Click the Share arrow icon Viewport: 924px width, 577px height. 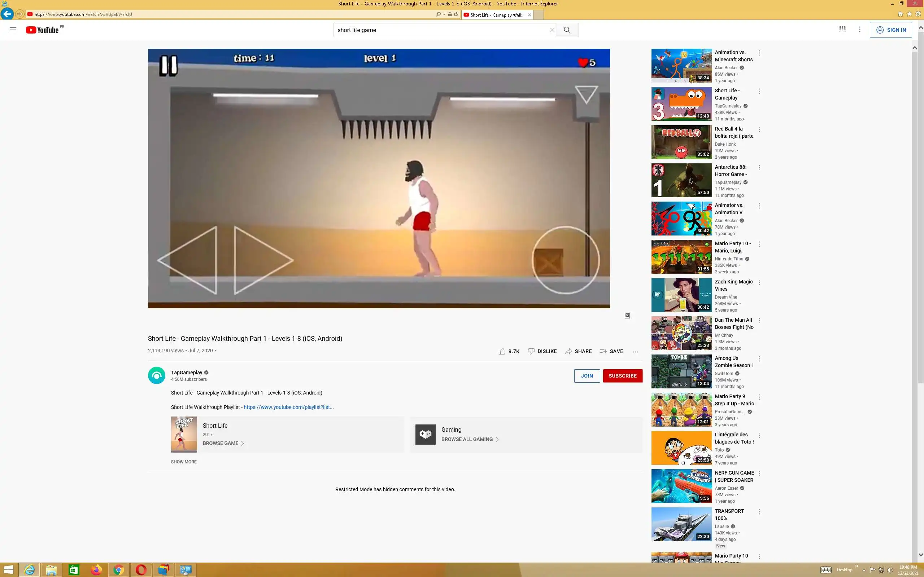[x=568, y=351]
